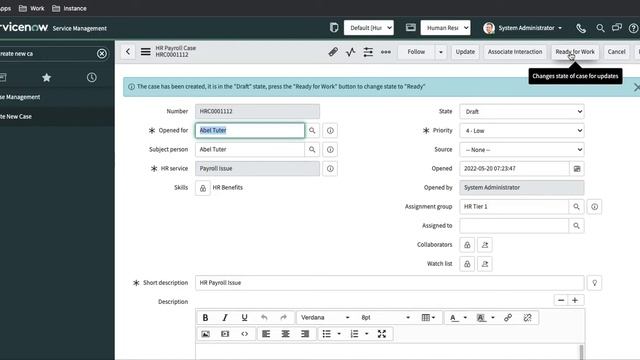
Task: Toggle italic formatting in editor
Action: tap(224, 318)
